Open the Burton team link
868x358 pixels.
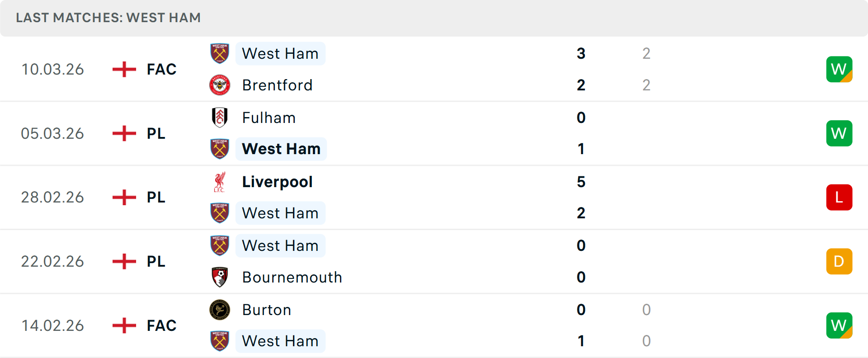[266, 310]
